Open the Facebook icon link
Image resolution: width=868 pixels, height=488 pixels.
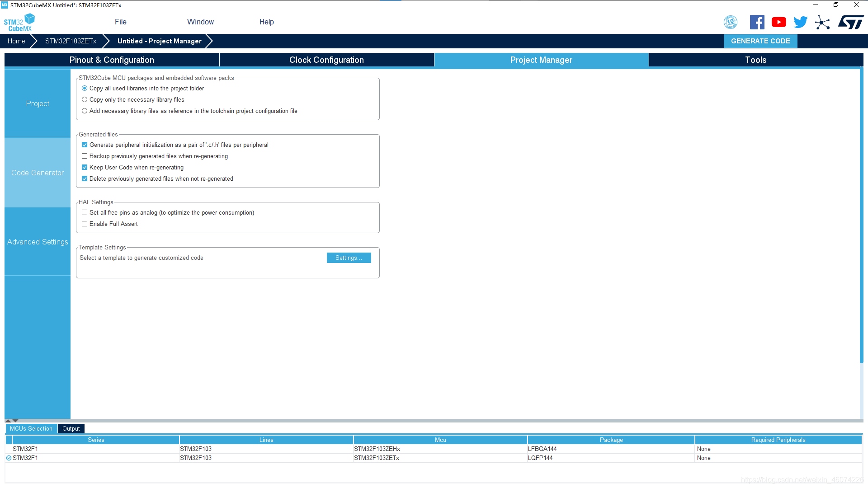coord(757,22)
